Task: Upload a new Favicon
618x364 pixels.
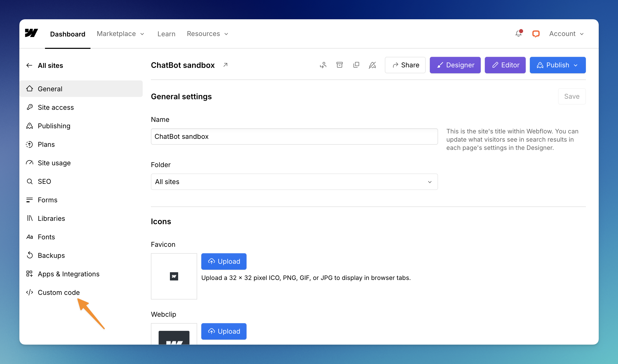Action: click(224, 261)
